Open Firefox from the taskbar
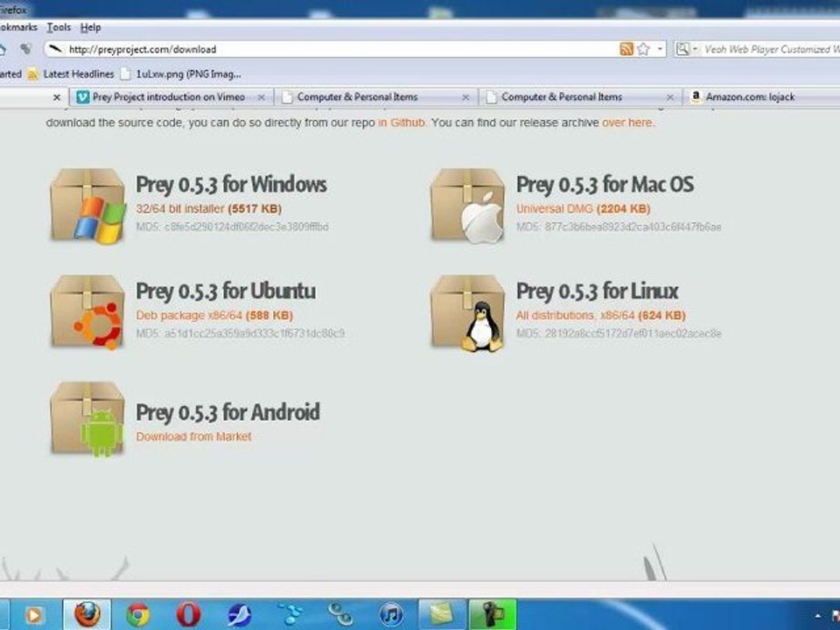Viewport: 840px width, 630px height. coord(87,614)
